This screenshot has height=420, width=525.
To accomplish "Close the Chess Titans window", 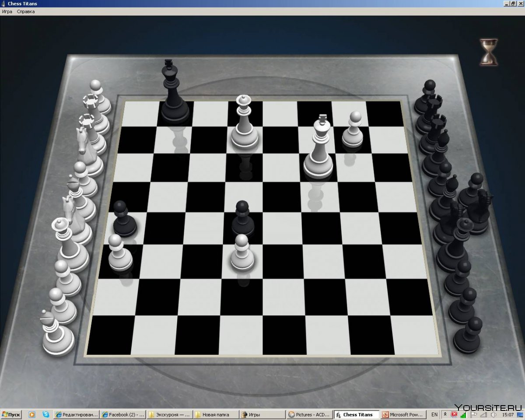I will [521, 3].
